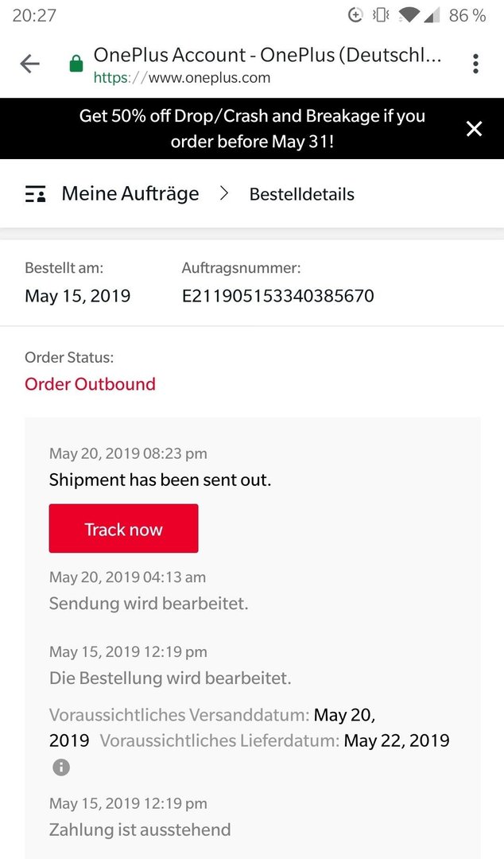504x859 pixels.
Task: Open the three-dot browser menu
Action: click(x=475, y=64)
